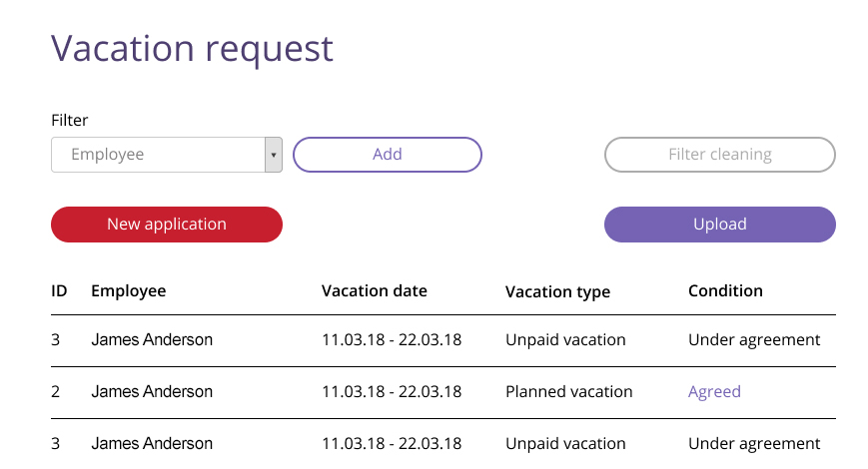Click the Vacation type column header
This screenshot has width=868, height=469.
pyautogui.click(x=557, y=292)
